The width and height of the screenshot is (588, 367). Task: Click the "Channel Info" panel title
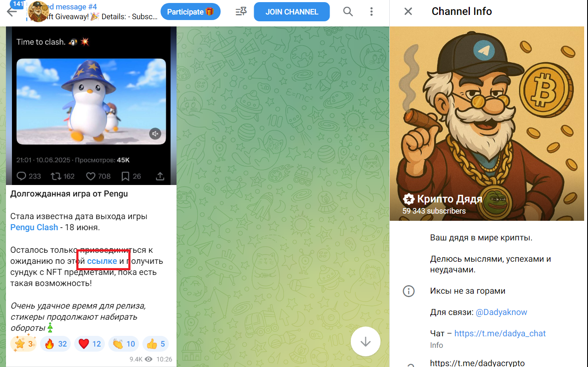(x=462, y=12)
